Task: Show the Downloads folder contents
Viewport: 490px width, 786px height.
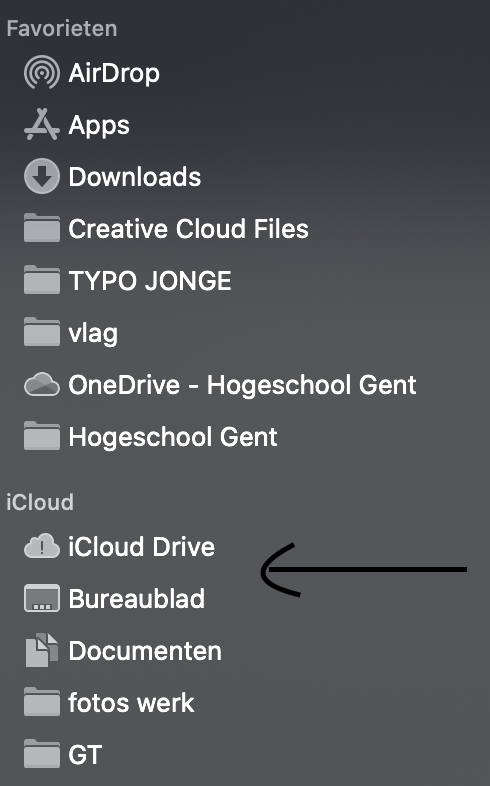Action: pos(134,176)
